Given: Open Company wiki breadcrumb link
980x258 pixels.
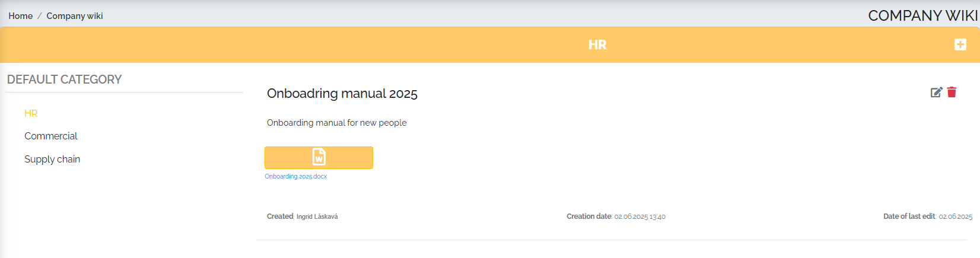Looking at the screenshot, I should point(75,16).
